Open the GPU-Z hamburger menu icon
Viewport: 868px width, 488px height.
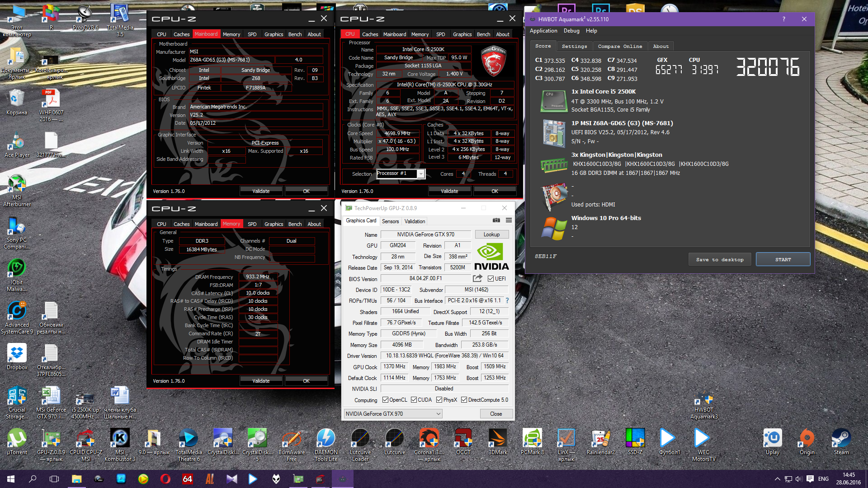point(509,221)
